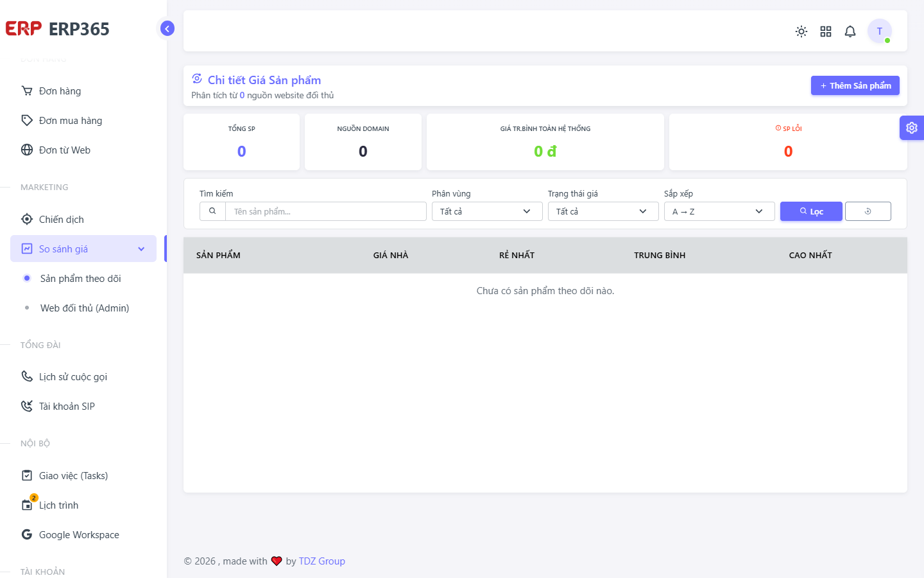Screen dimensions: 924x578
Task: Open the Sắp xếp A → Z dropdown
Action: click(719, 211)
